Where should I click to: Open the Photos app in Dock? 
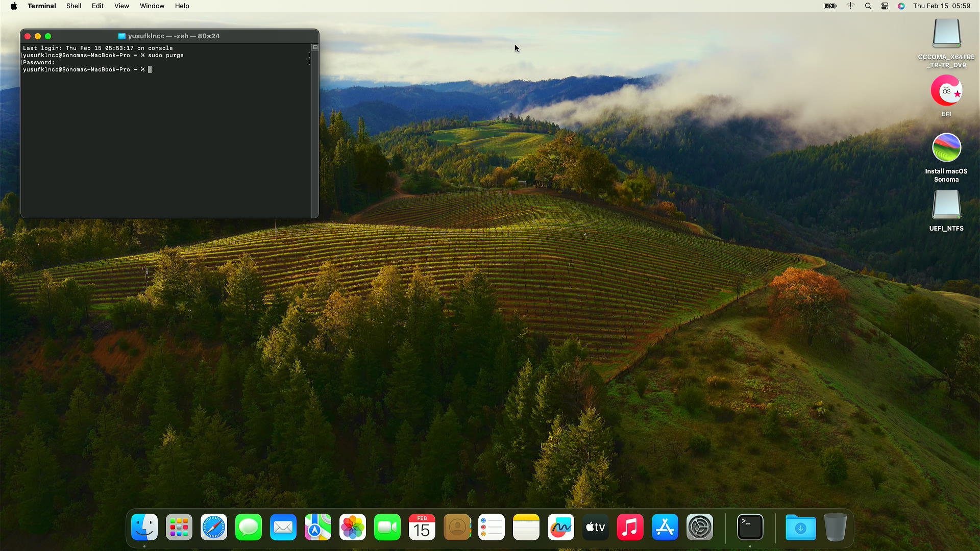pyautogui.click(x=352, y=527)
